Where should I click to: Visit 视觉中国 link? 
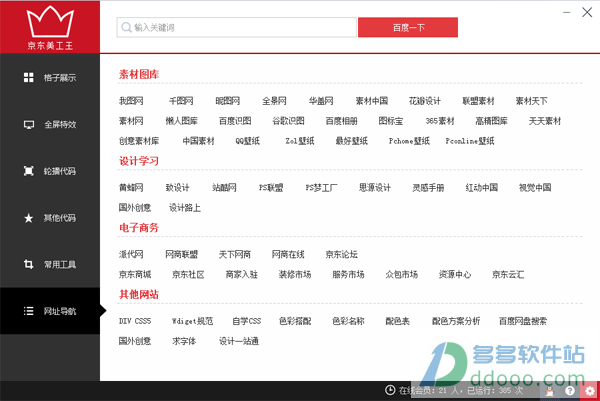(x=535, y=187)
